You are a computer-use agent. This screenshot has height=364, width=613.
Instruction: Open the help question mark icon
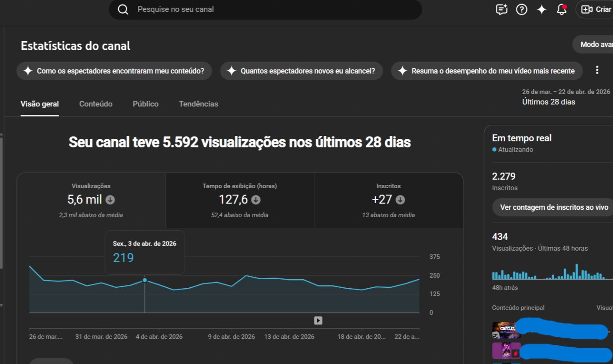521,9
